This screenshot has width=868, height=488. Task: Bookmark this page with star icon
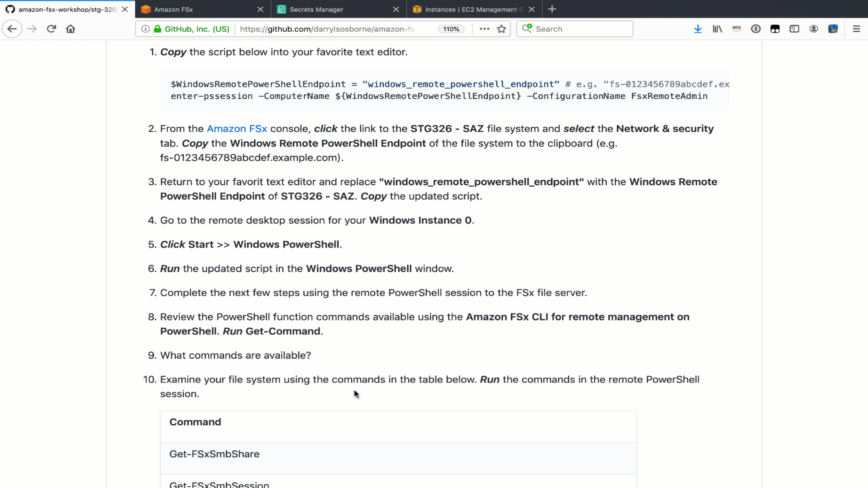[x=501, y=29]
